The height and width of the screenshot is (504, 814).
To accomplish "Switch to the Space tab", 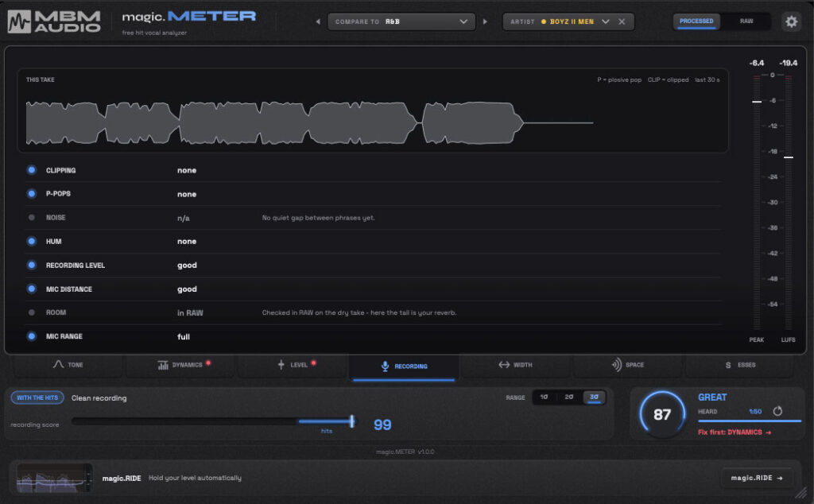I will pyautogui.click(x=628, y=365).
